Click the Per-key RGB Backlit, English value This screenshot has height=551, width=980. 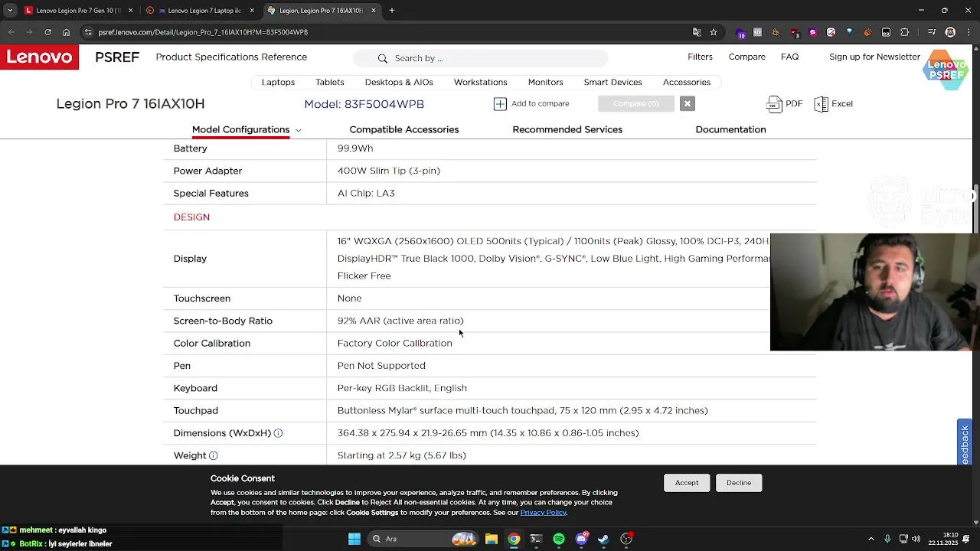[x=402, y=388]
